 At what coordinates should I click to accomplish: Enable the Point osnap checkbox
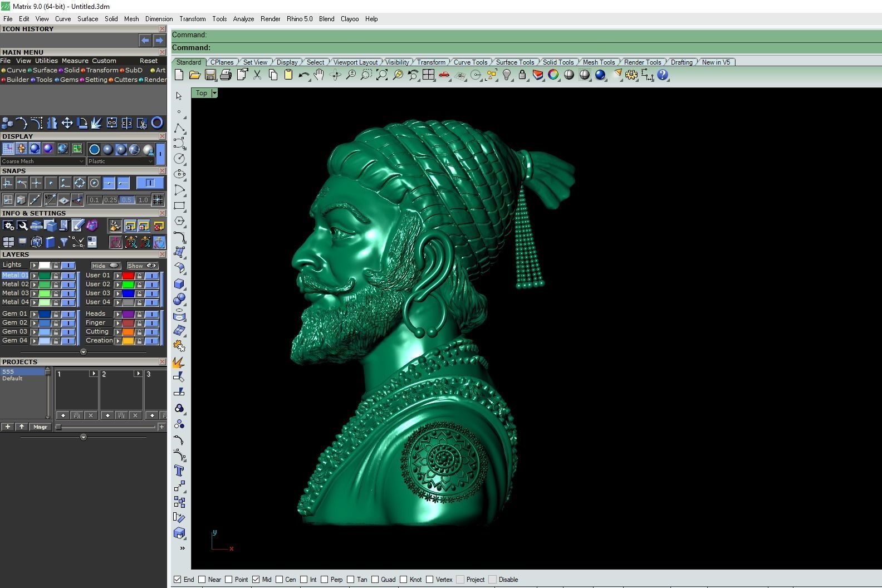[228, 580]
